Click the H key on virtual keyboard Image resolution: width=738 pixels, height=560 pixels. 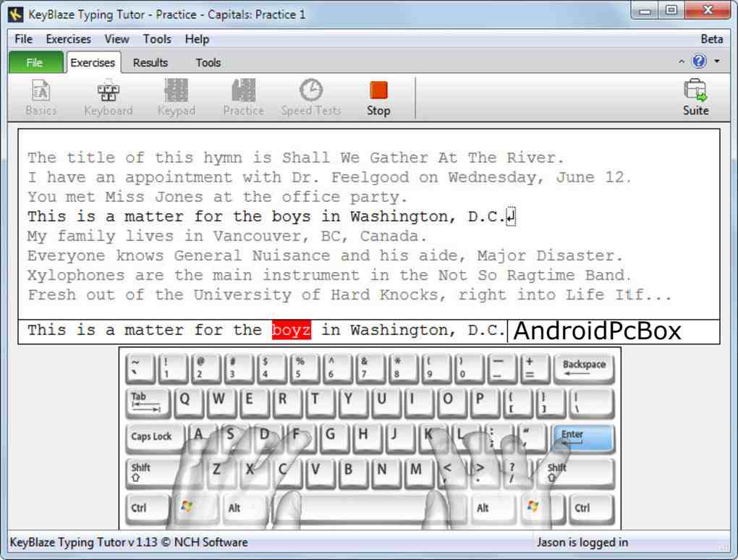[368, 438]
